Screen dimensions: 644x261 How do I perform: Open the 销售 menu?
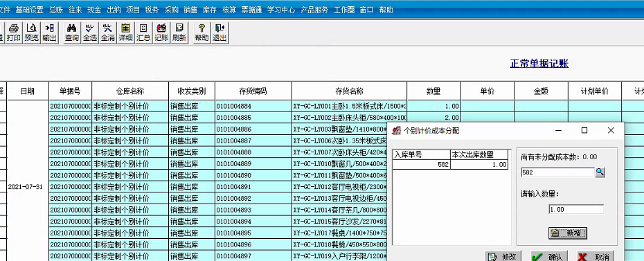(x=190, y=10)
